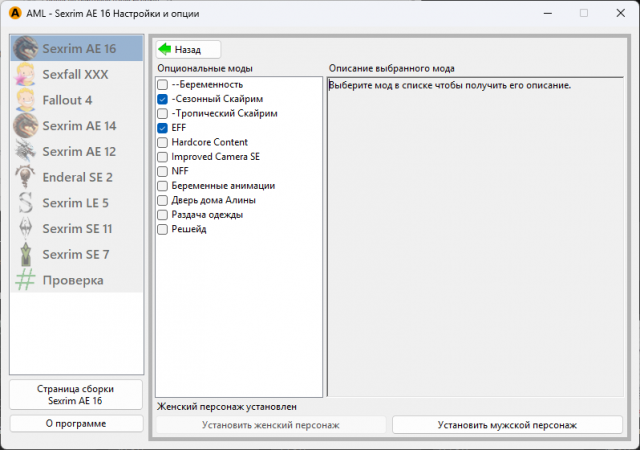Click inside the mod description text area

coord(467,240)
